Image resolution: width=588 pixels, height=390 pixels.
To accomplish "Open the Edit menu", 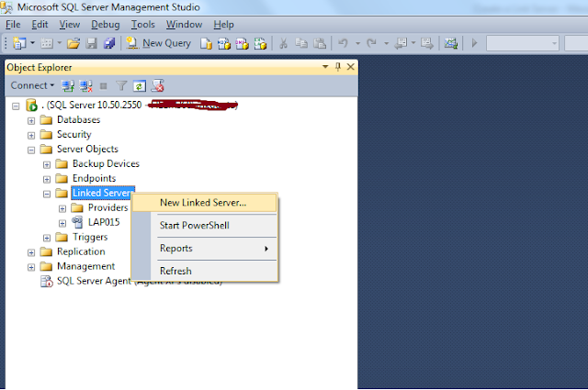I will [40, 25].
